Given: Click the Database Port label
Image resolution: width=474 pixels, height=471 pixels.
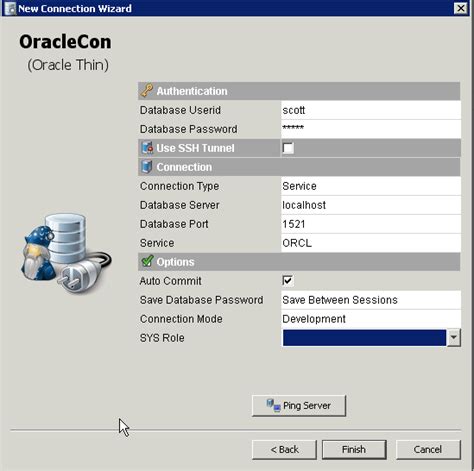Looking at the screenshot, I should (x=174, y=224).
